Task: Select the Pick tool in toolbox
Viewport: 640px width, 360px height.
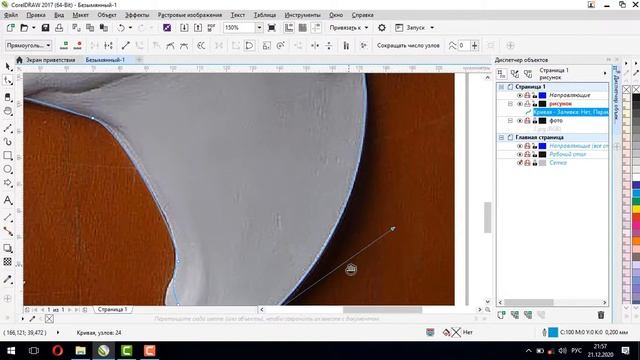Action: point(8,66)
